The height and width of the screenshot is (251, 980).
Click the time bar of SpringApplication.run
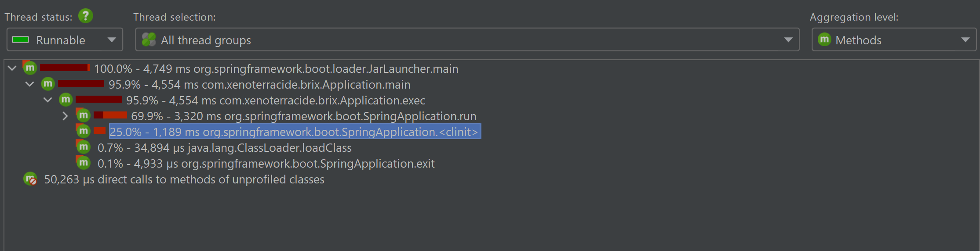click(110, 115)
